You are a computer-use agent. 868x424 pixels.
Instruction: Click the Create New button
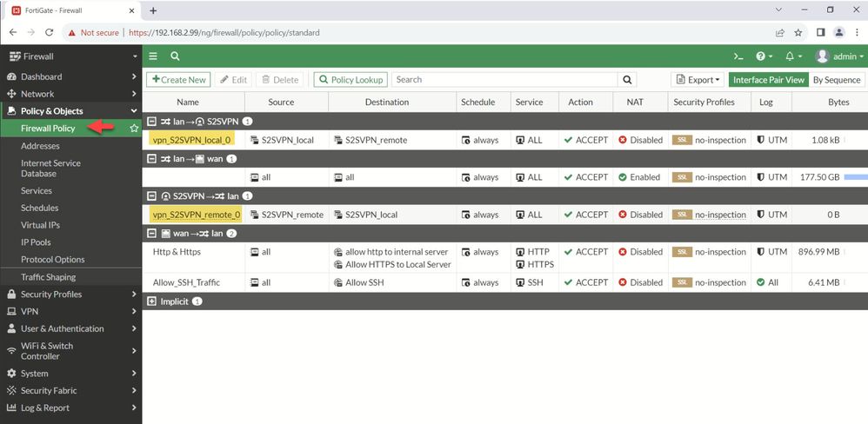tap(179, 80)
